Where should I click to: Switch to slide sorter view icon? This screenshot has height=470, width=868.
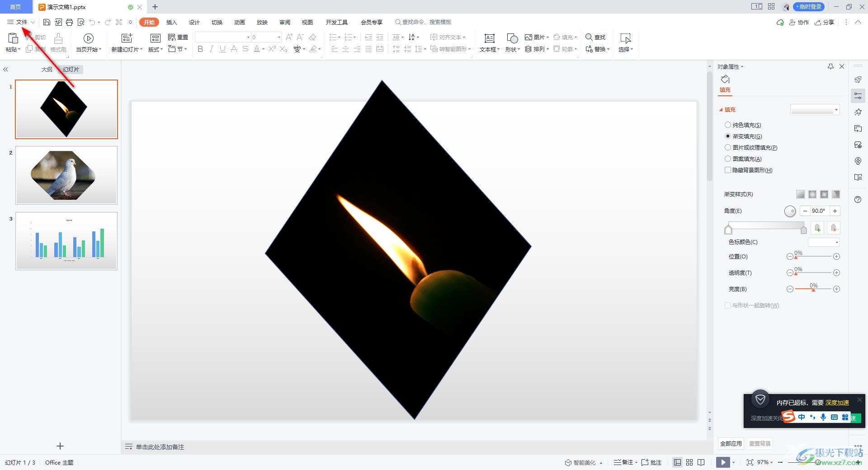pos(689,462)
